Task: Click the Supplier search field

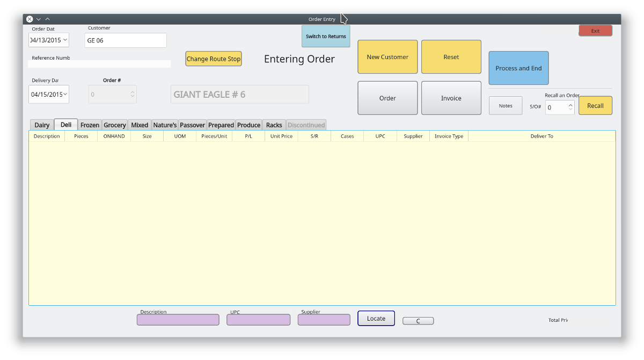Action: [324, 320]
